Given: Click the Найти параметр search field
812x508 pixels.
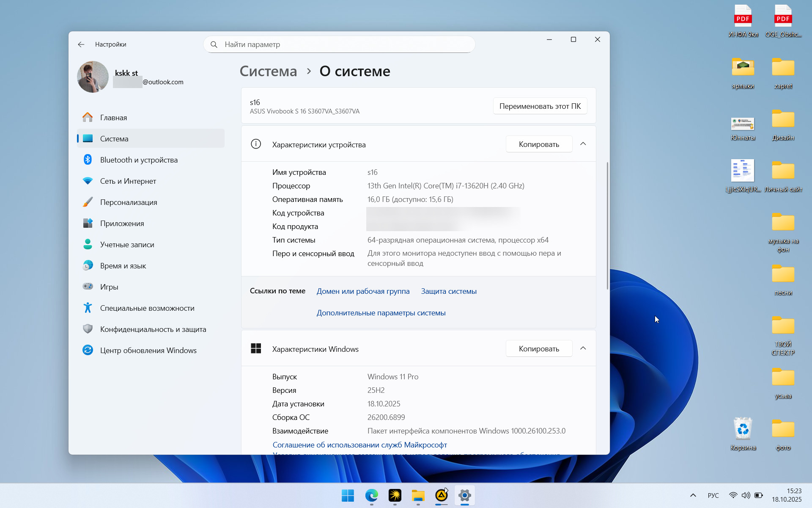Looking at the screenshot, I should 339,44.
